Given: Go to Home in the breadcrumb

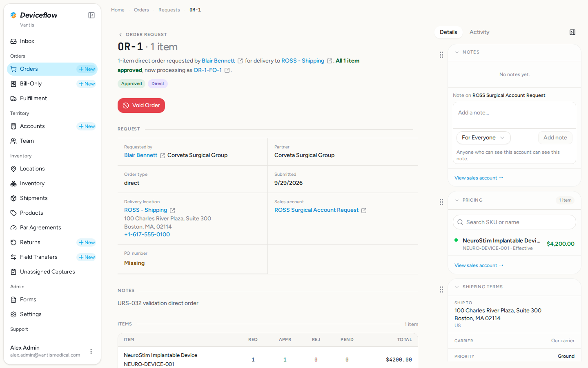Looking at the screenshot, I should click(118, 10).
